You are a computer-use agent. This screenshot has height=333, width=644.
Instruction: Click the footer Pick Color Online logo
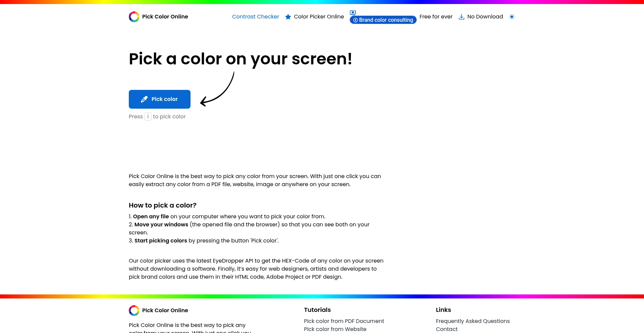click(x=134, y=311)
